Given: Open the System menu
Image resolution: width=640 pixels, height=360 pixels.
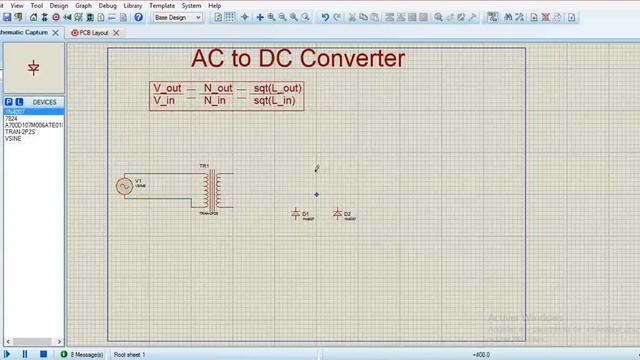Looking at the screenshot, I should pyautogui.click(x=191, y=6).
